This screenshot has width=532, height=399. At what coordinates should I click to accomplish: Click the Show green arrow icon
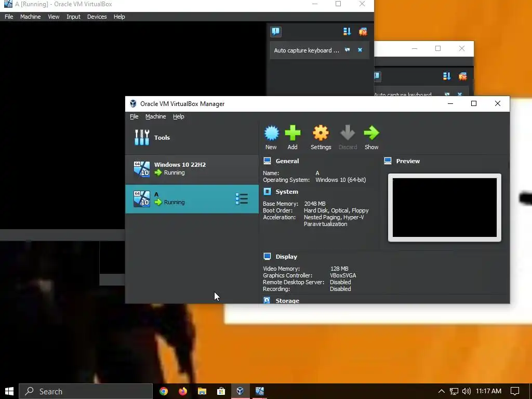371,137
